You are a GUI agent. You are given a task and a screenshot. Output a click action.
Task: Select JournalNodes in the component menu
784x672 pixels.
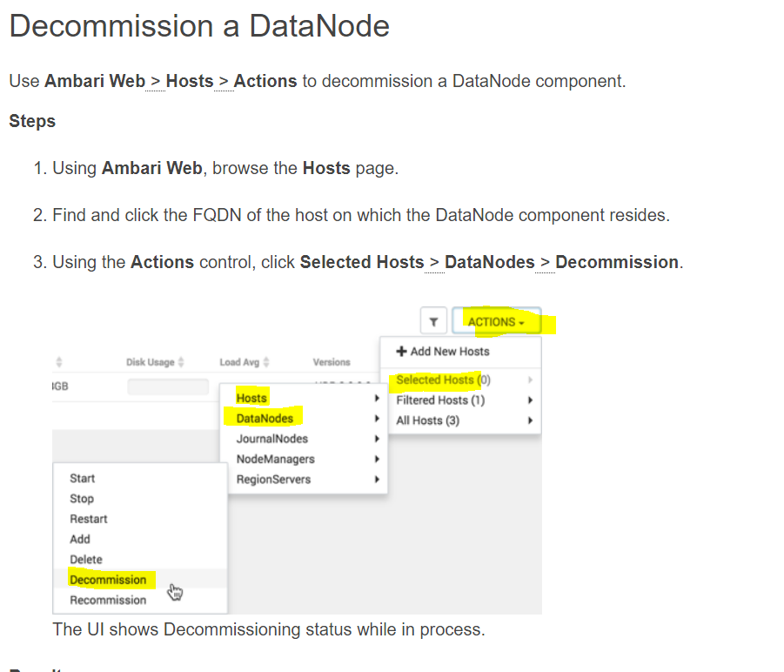tap(271, 439)
